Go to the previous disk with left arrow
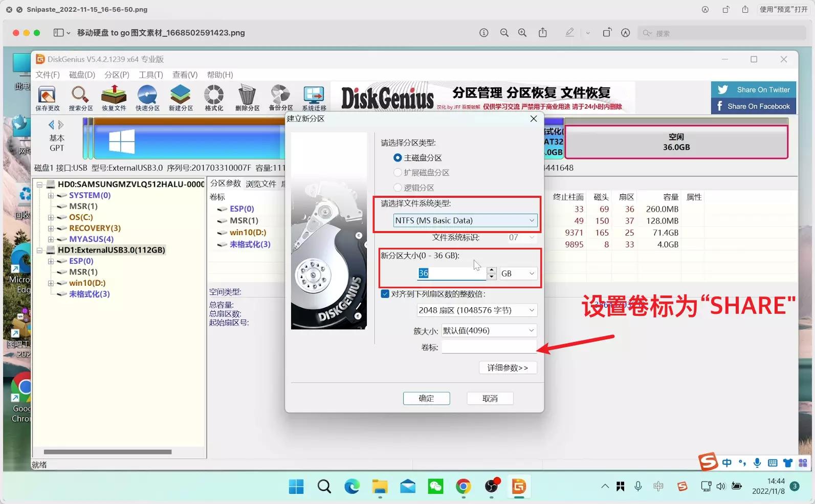The width and height of the screenshot is (815, 504). click(51, 124)
